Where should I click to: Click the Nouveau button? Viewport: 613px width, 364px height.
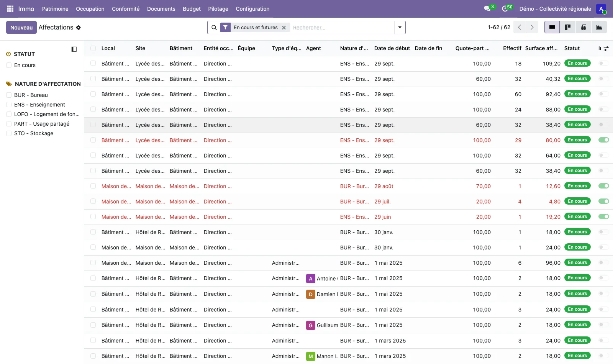point(21,28)
